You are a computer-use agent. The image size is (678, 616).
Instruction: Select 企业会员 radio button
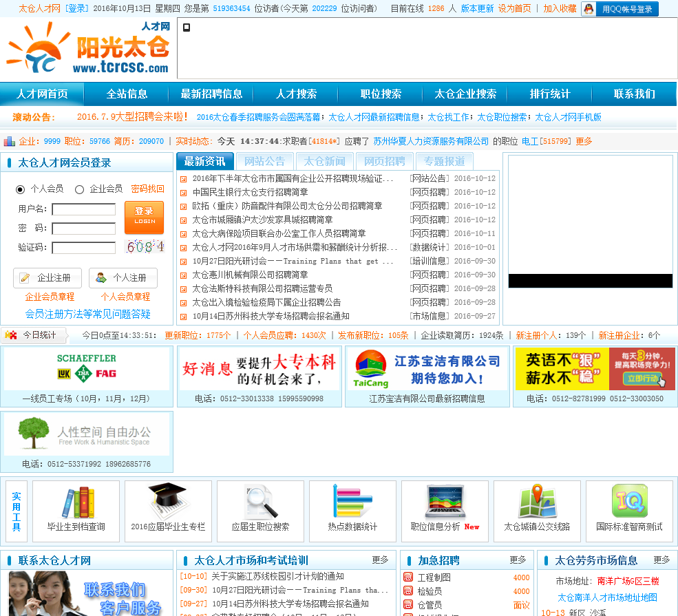pos(79,189)
